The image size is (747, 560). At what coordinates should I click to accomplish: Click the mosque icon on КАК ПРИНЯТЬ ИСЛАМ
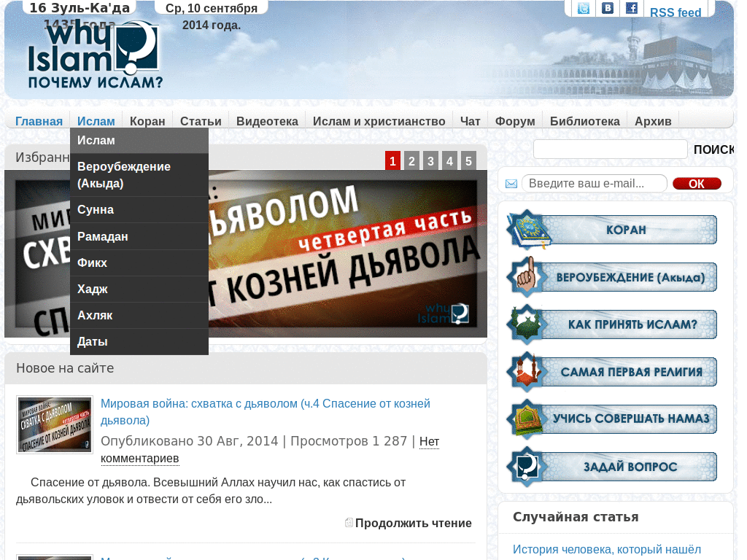pyautogui.click(x=527, y=324)
